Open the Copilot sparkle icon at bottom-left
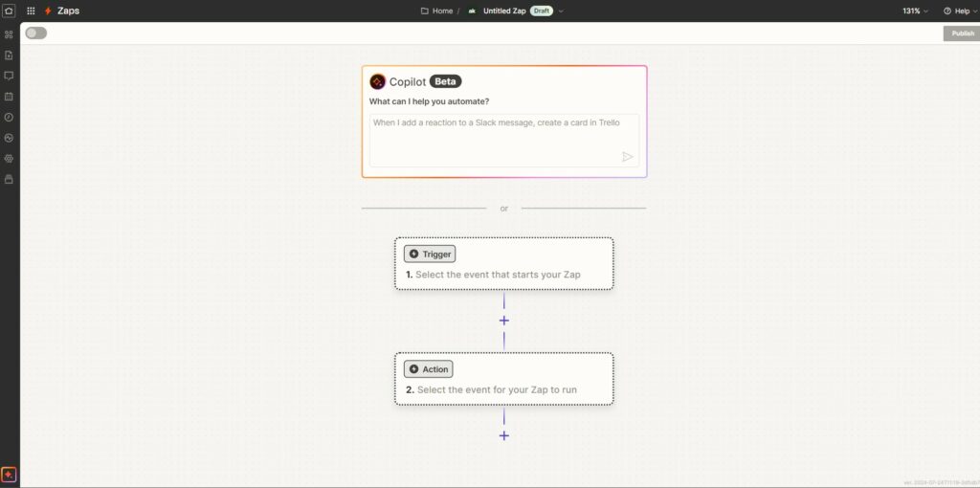The width and height of the screenshot is (980, 488). [9, 475]
